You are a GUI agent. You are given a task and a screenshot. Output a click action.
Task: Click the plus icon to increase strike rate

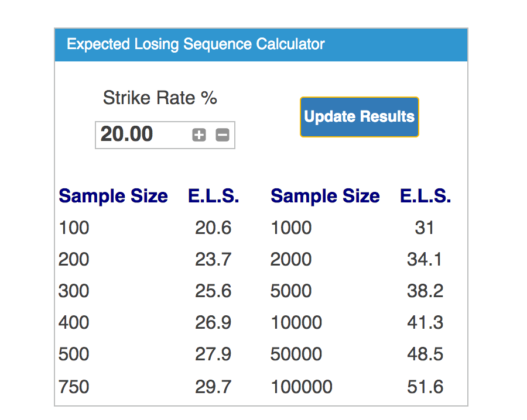click(x=199, y=135)
